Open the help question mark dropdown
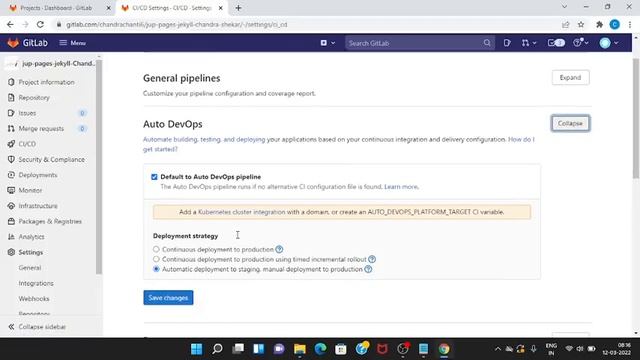640x360 pixels. click(x=580, y=43)
